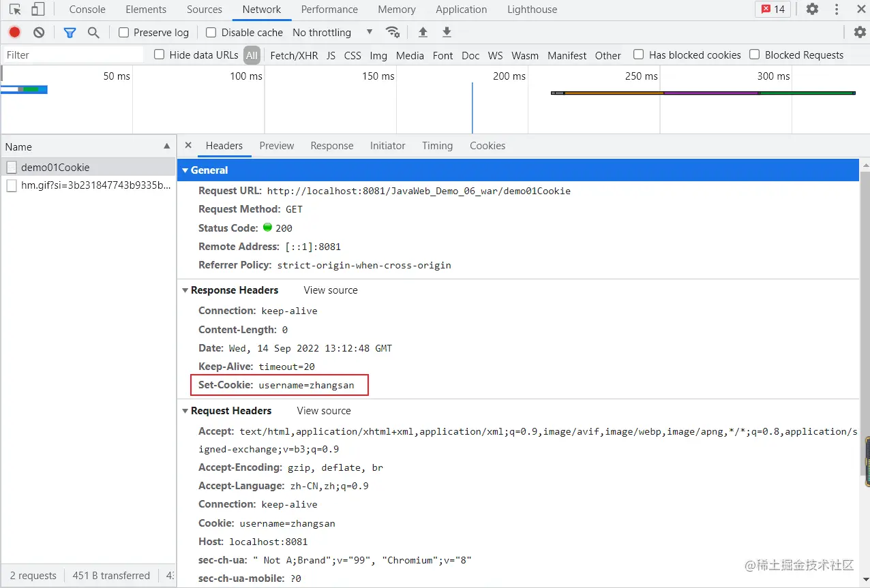The width and height of the screenshot is (870, 588).
Task: Filter requests by Other
Action: click(608, 55)
